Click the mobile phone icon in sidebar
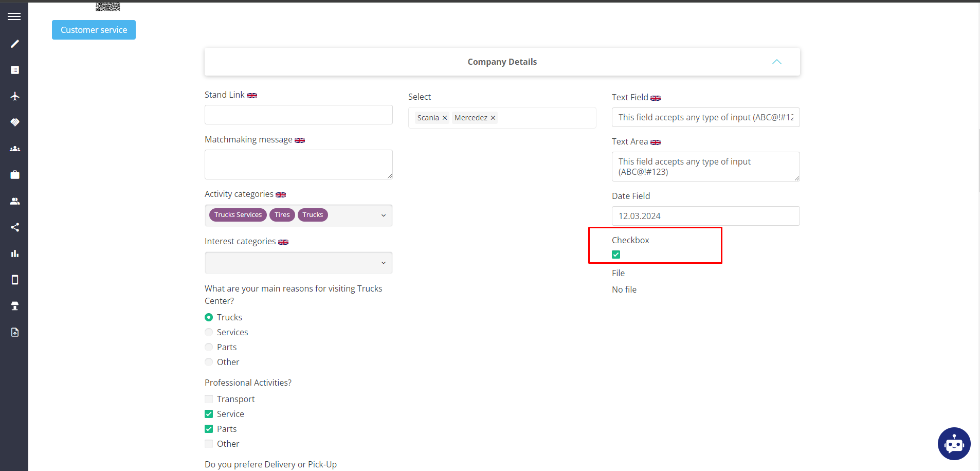The height and width of the screenshot is (471, 980). click(14, 279)
